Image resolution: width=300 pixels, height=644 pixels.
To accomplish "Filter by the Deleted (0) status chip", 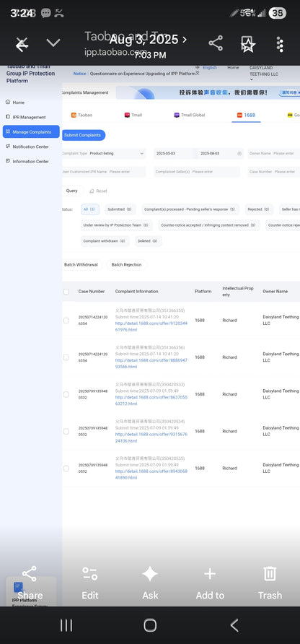I will coord(148,241).
